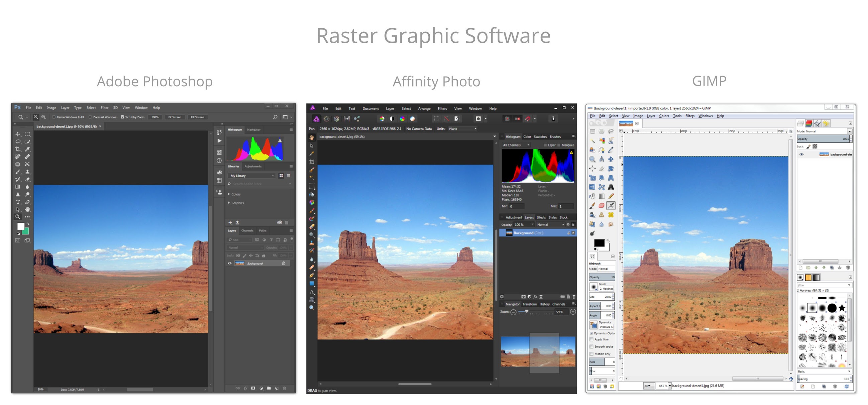Check Zoom All Windows in Photoshop
This screenshot has width=868, height=405.
[90, 117]
